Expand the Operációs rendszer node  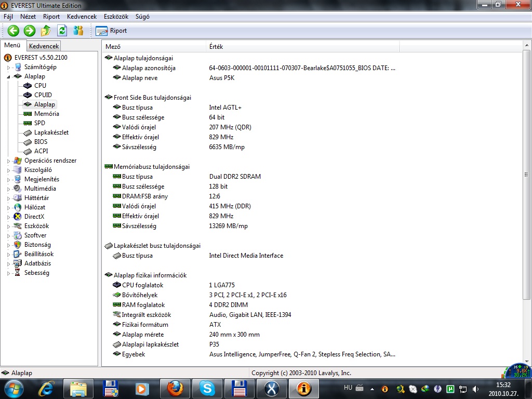8,161
